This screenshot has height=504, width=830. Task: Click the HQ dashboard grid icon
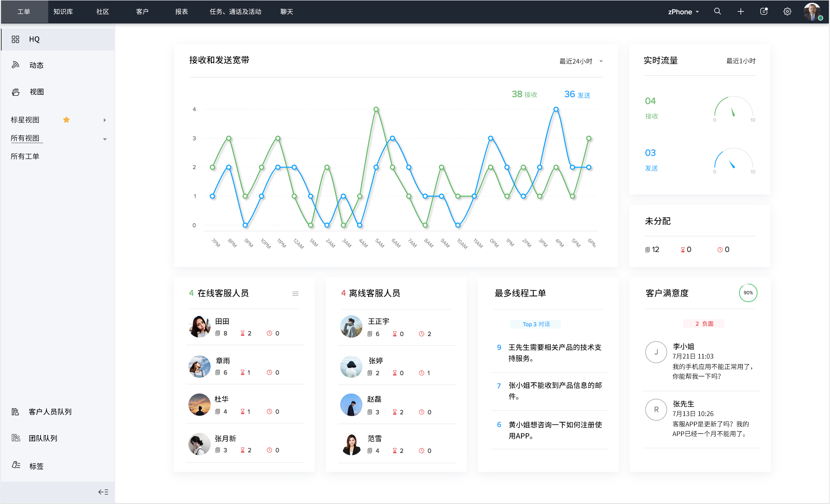pos(15,39)
